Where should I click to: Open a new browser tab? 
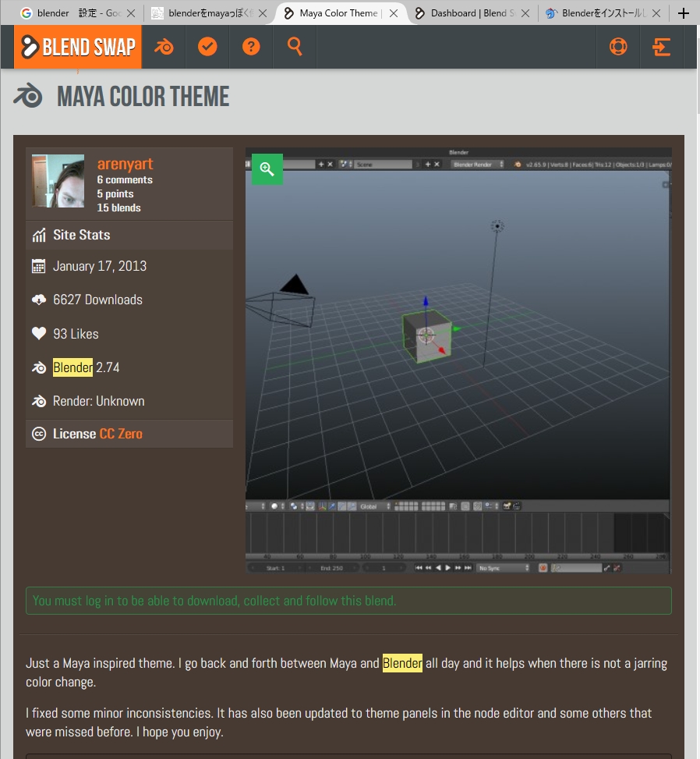(683, 13)
